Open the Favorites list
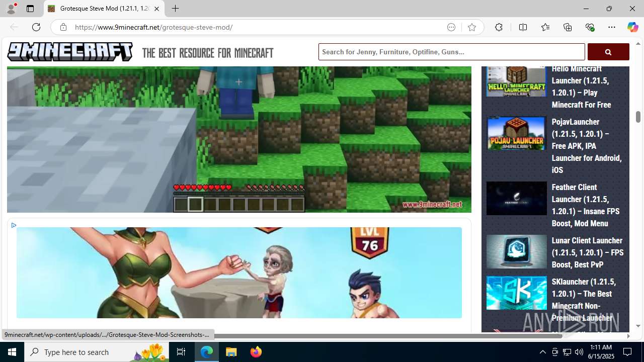644x362 pixels. click(545, 27)
